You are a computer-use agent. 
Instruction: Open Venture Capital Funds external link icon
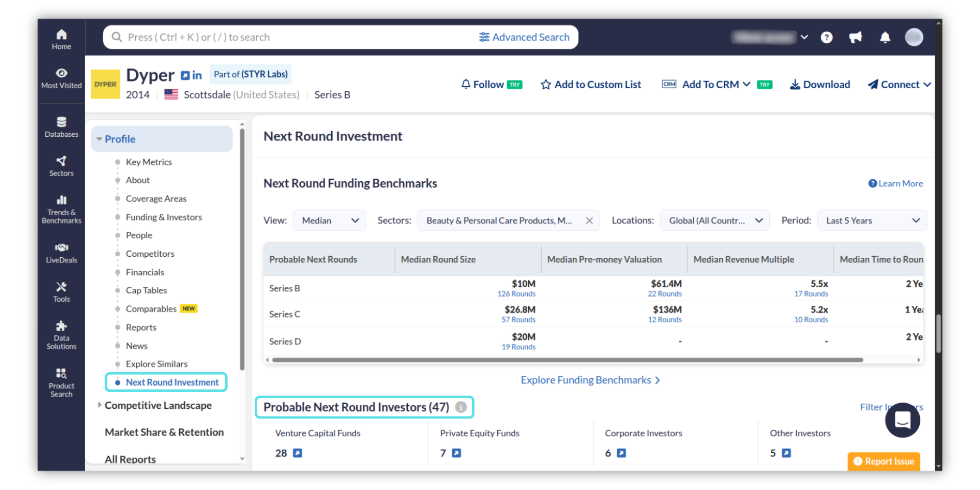coord(298,453)
